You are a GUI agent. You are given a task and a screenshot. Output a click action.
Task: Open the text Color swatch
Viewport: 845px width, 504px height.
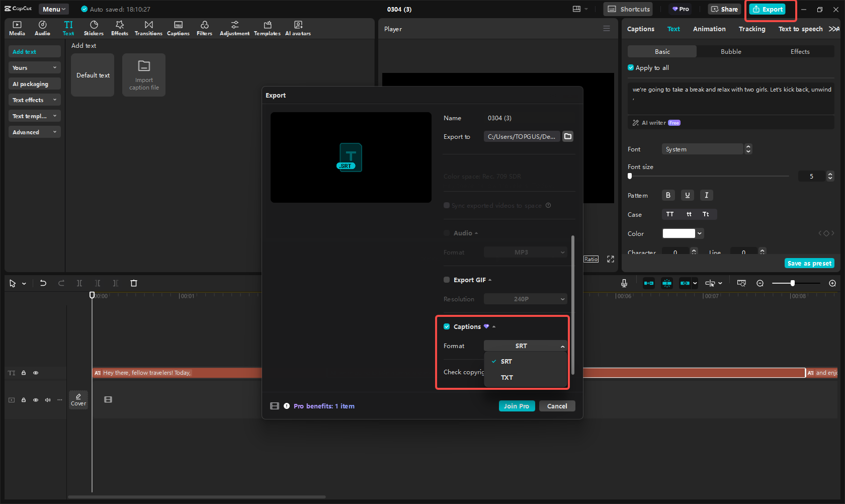(679, 233)
